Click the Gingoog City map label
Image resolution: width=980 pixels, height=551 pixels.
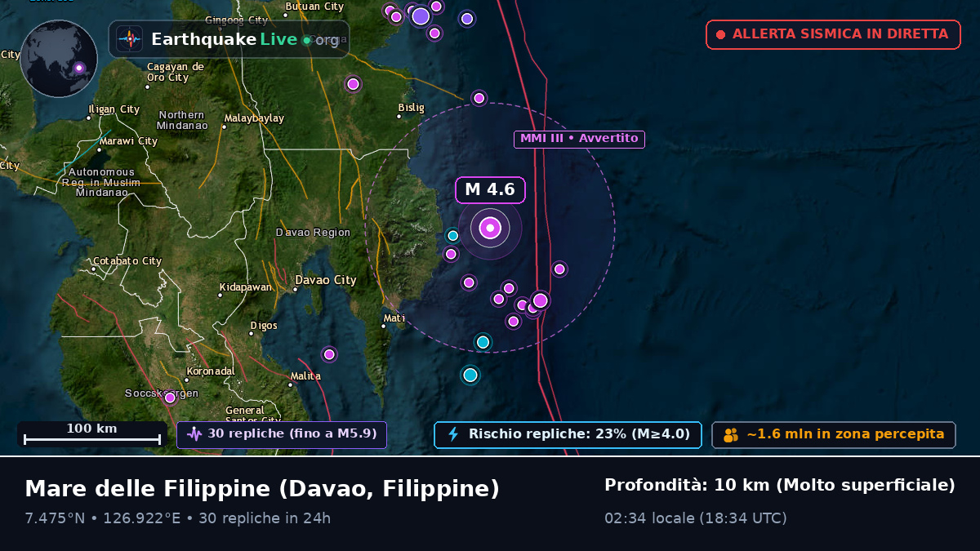(x=237, y=20)
